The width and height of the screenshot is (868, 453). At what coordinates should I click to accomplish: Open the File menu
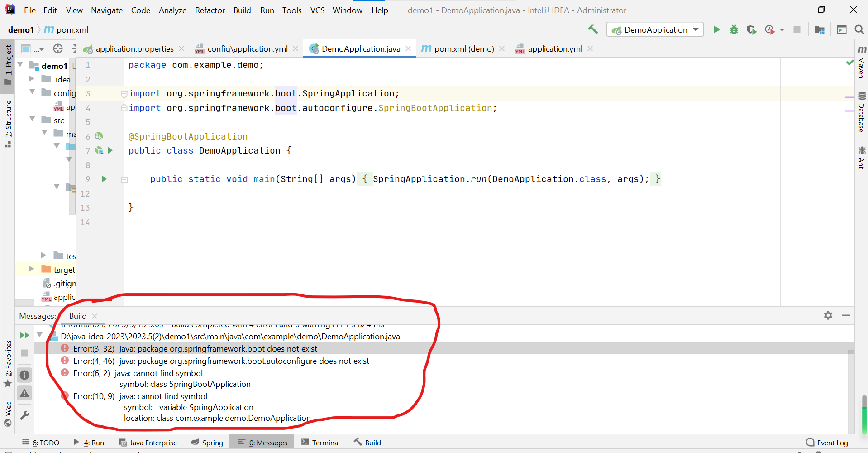point(29,10)
